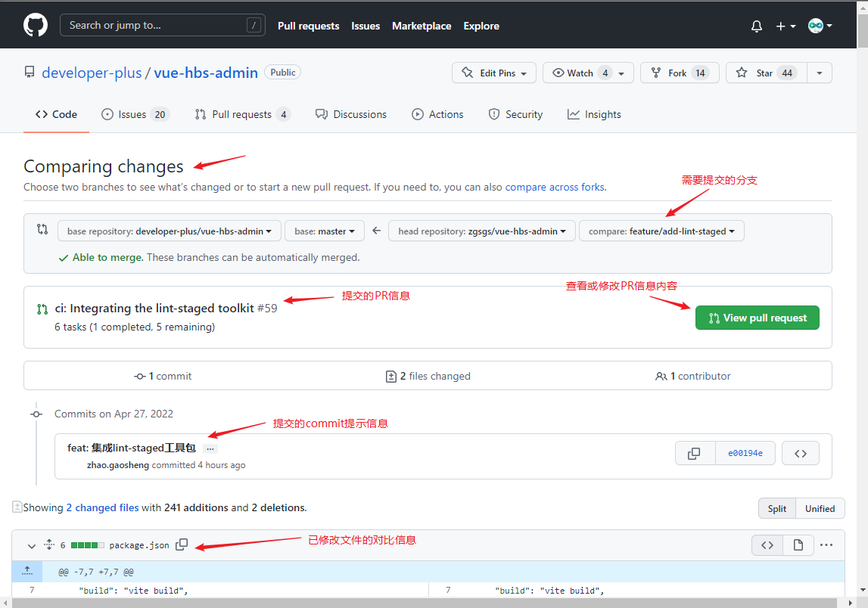Click the Fork count 14
Image resolution: width=868 pixels, height=608 pixels.
pos(700,73)
